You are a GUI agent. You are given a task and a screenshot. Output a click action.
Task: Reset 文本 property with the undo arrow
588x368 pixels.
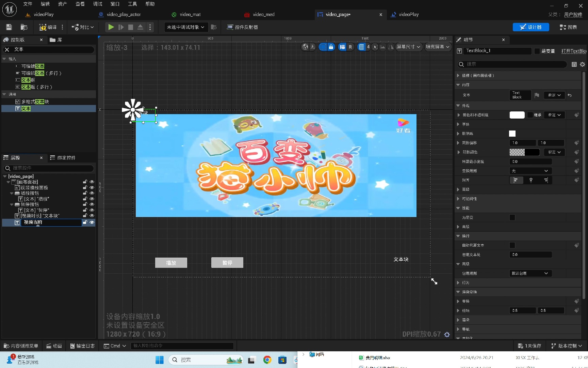point(570,95)
